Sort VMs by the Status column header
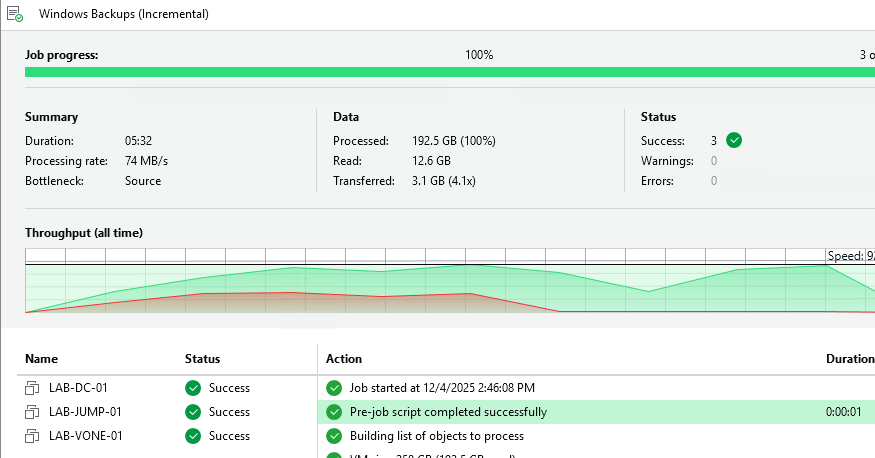Screen dimensions: 875x458 click(x=202, y=359)
